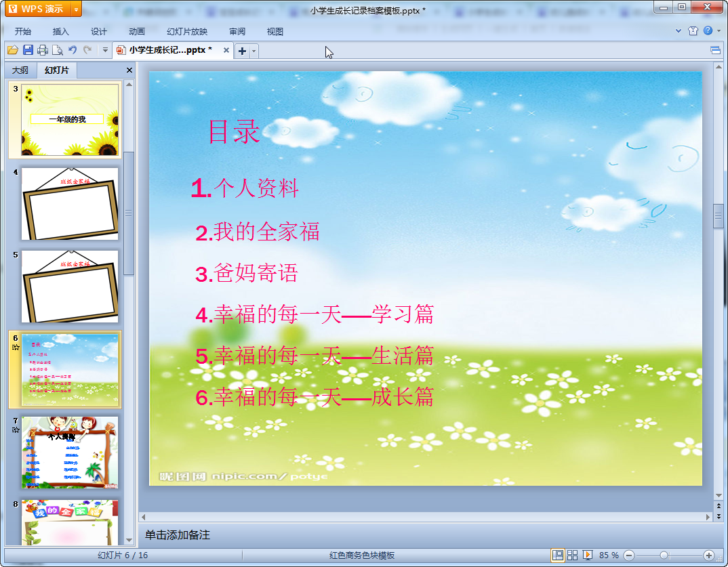Click the Print icon in quick toolbar
This screenshot has width=728, height=567.
pos(43,50)
